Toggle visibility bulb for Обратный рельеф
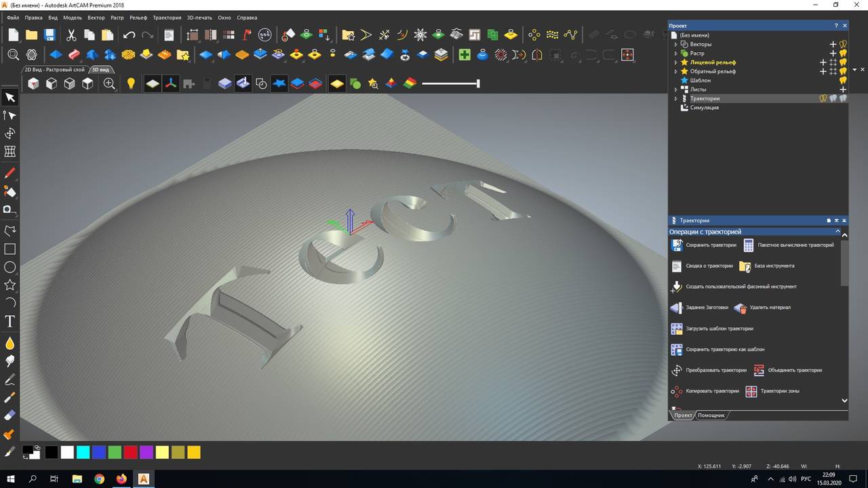The width and height of the screenshot is (868, 488). 844,71
